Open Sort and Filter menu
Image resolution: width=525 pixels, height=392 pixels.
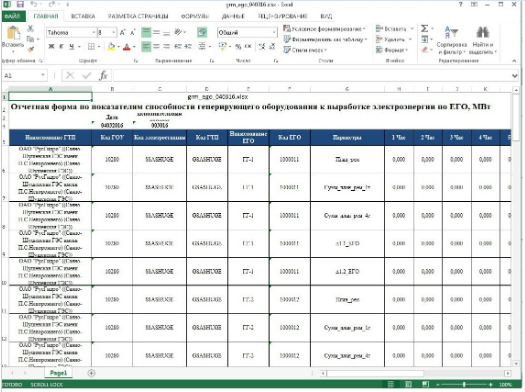pos(451,40)
